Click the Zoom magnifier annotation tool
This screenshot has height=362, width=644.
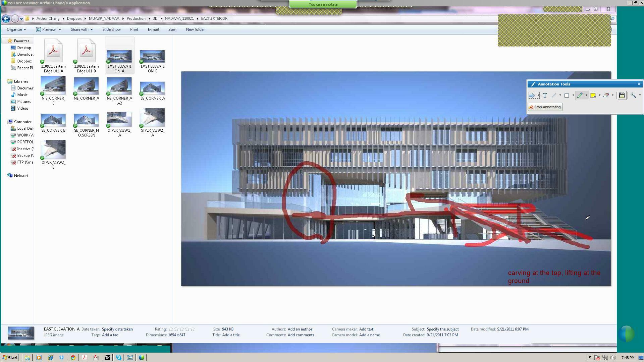click(633, 96)
